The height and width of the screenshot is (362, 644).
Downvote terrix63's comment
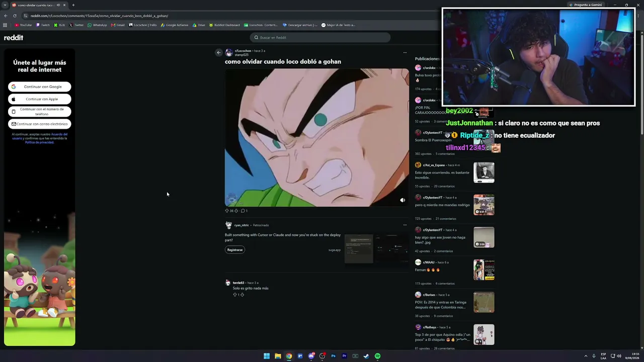pyautogui.click(x=242, y=295)
